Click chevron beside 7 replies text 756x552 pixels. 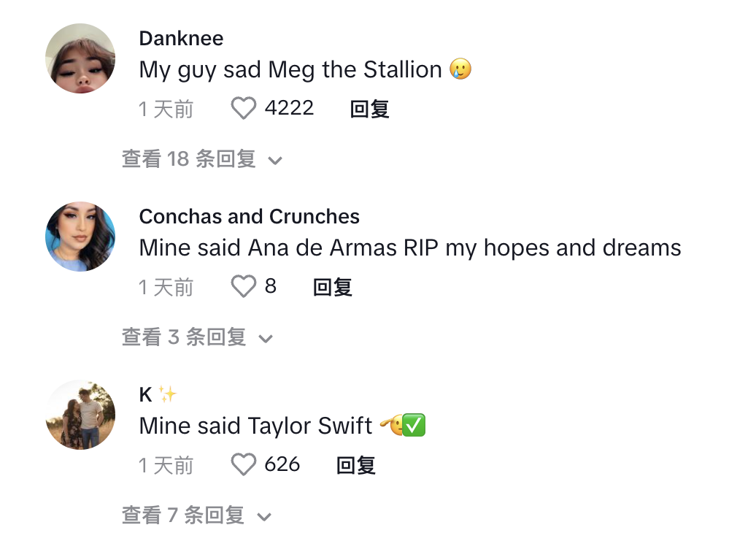point(264,517)
